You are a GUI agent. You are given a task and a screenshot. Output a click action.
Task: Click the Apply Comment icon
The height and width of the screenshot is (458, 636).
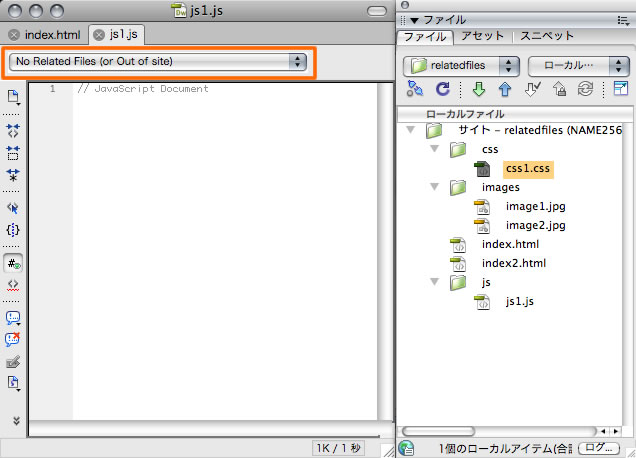tap(14, 318)
